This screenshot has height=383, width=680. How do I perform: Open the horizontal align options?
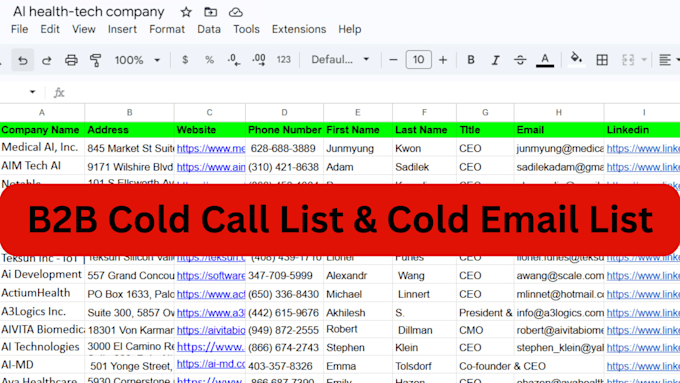[x=665, y=60]
